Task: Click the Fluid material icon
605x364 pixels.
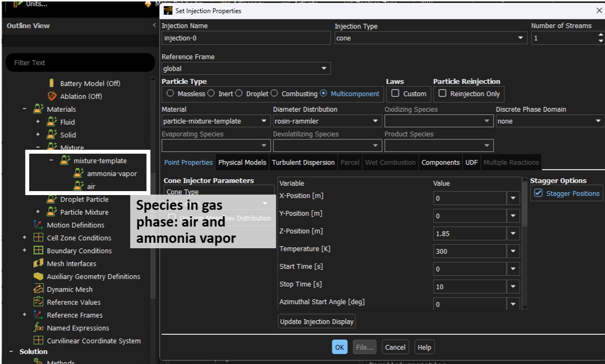Action: (x=52, y=122)
